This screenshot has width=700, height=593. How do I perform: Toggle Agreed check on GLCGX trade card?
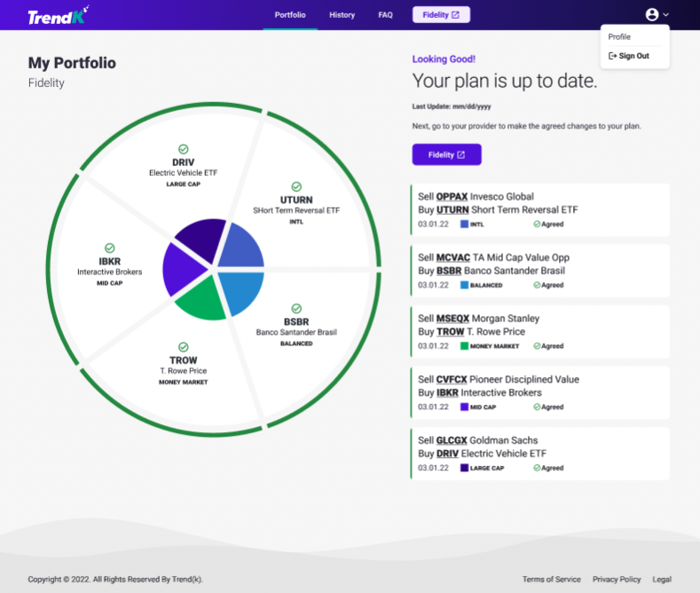coord(537,468)
